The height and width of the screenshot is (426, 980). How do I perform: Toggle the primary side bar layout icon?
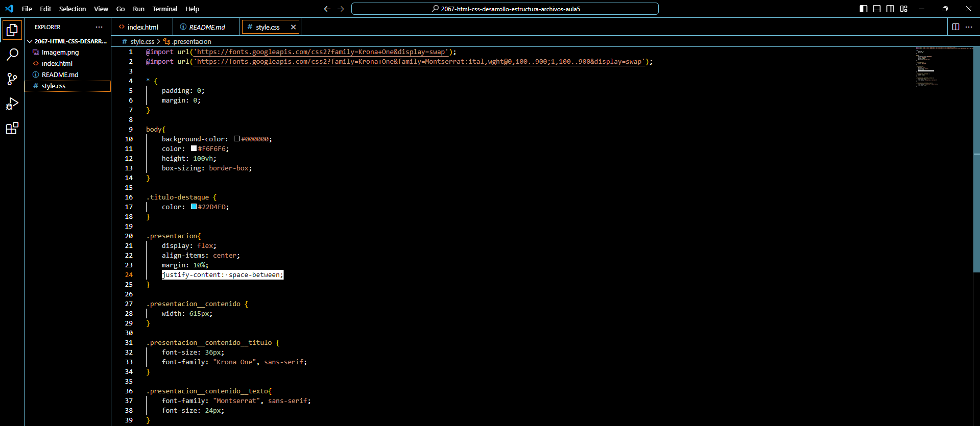(x=864, y=9)
